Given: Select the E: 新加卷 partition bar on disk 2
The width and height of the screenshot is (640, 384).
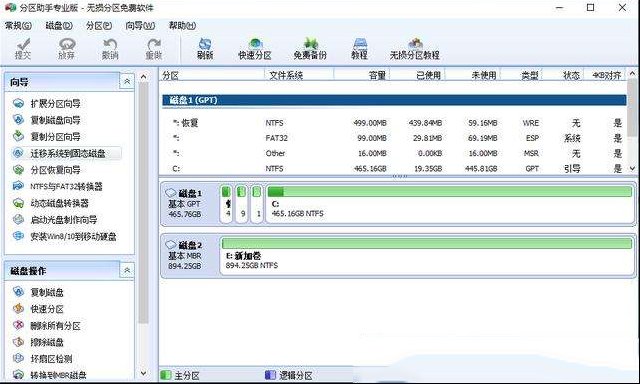Looking at the screenshot, I should pos(427,255).
